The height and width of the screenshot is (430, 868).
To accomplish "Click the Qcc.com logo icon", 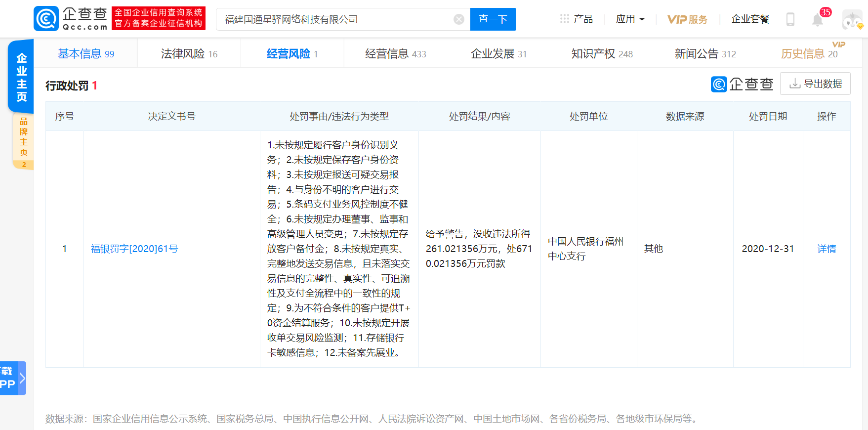I will pos(46,19).
